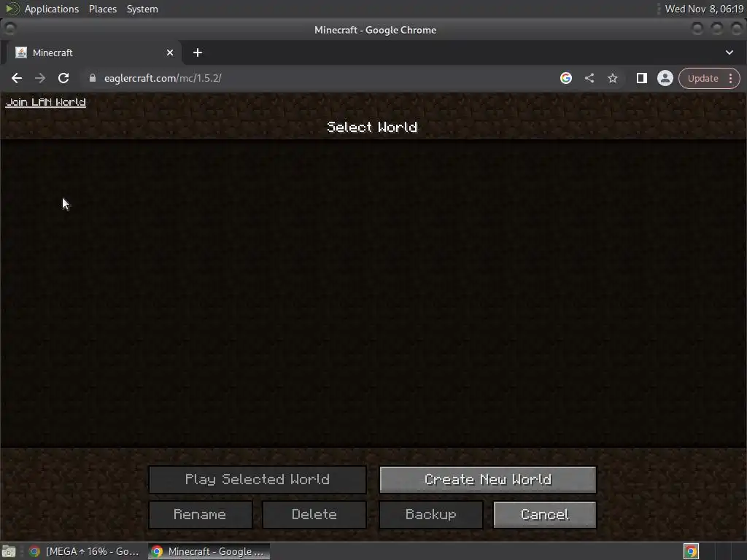Open the Places menu
747x560 pixels.
[103, 9]
